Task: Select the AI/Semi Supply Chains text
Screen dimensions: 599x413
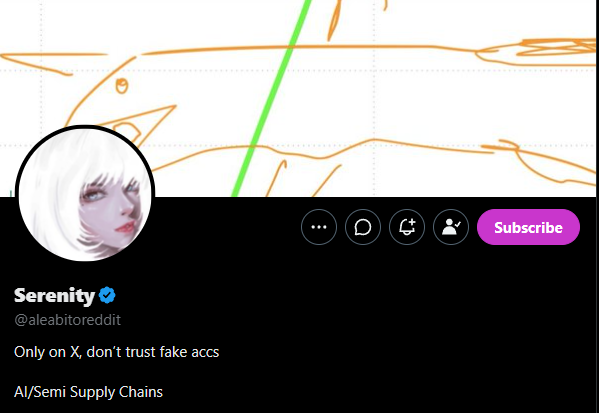Action: [88, 392]
